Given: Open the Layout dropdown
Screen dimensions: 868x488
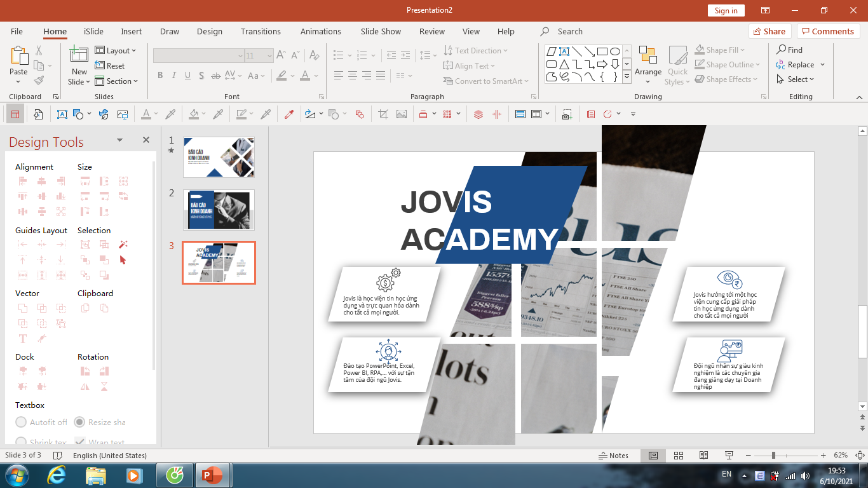Looking at the screenshot, I should [116, 51].
